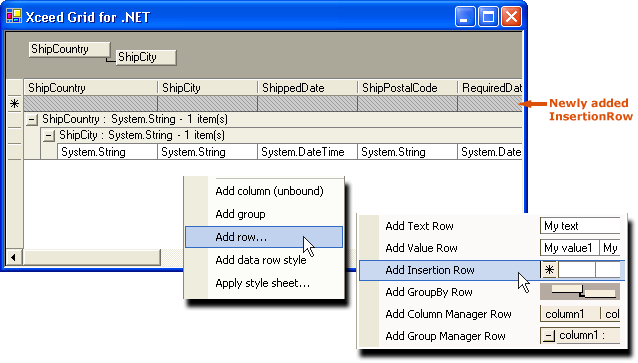638x363 pixels.
Task: Collapse the ShipCity group row
Action: (x=49, y=136)
